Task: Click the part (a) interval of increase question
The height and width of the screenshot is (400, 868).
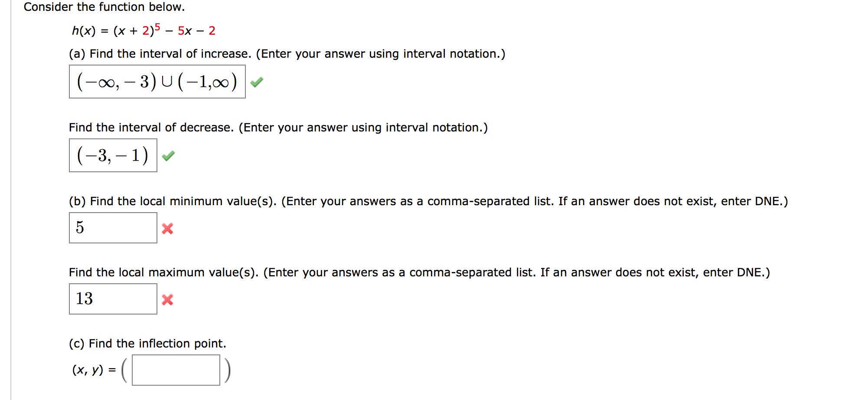Action: (287, 54)
